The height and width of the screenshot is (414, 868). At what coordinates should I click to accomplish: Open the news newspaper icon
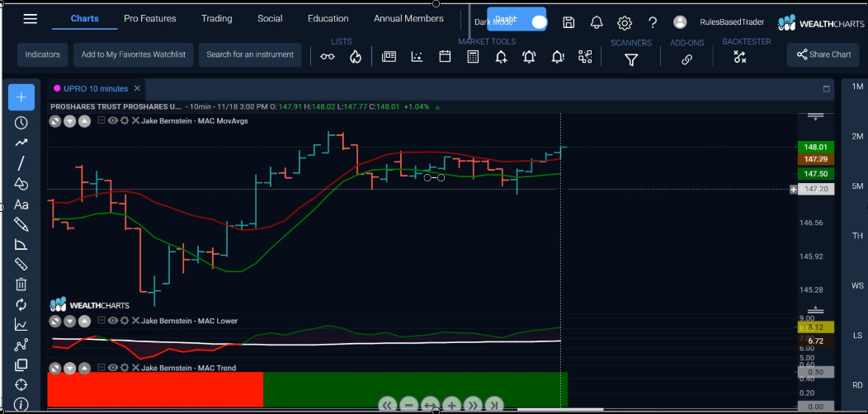tap(389, 56)
